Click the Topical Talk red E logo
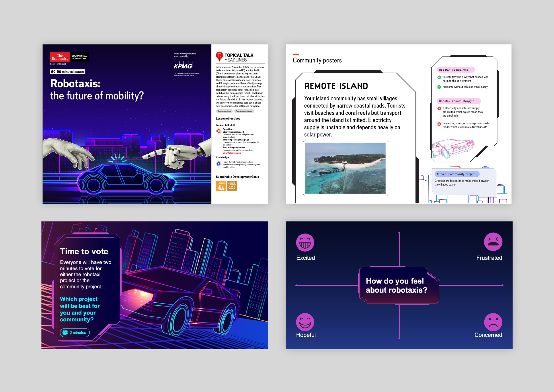The height and width of the screenshot is (392, 554). click(219, 56)
